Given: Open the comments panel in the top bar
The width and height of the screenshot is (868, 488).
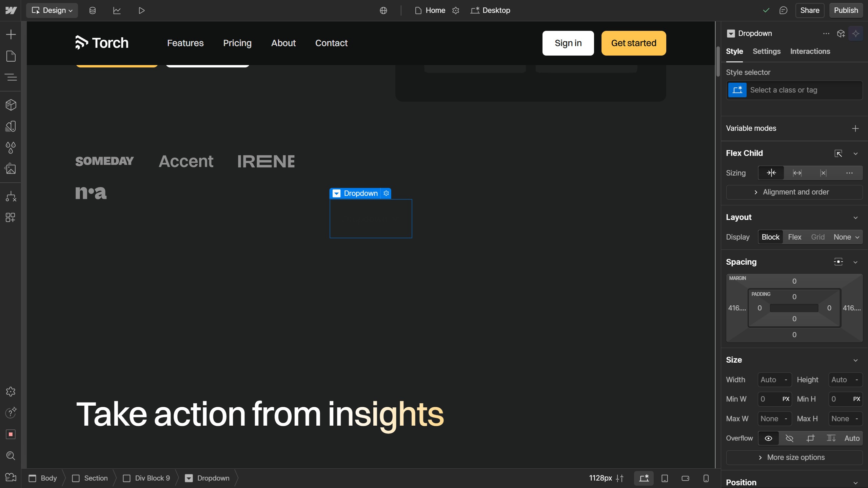Looking at the screenshot, I should (x=784, y=10).
